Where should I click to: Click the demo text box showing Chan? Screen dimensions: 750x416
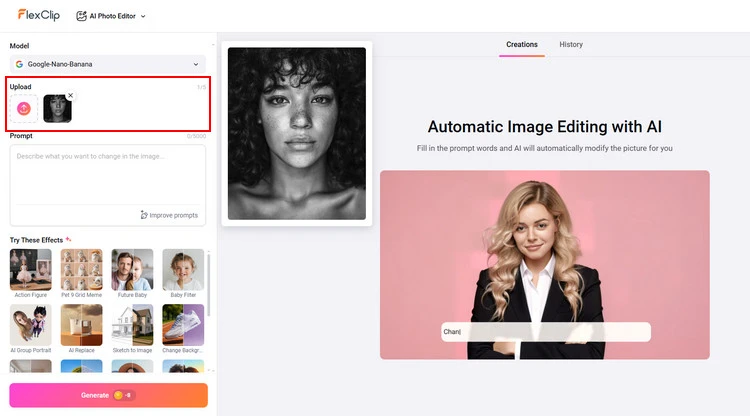(x=546, y=332)
